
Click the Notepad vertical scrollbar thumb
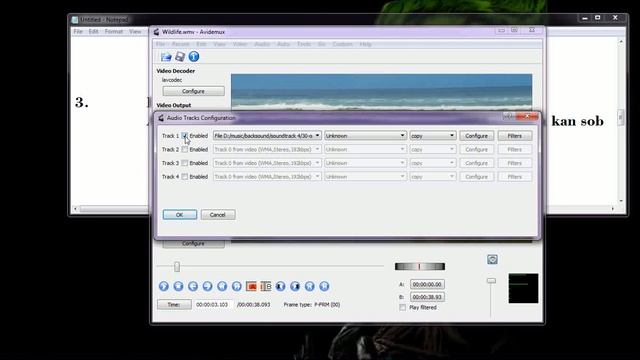621,117
